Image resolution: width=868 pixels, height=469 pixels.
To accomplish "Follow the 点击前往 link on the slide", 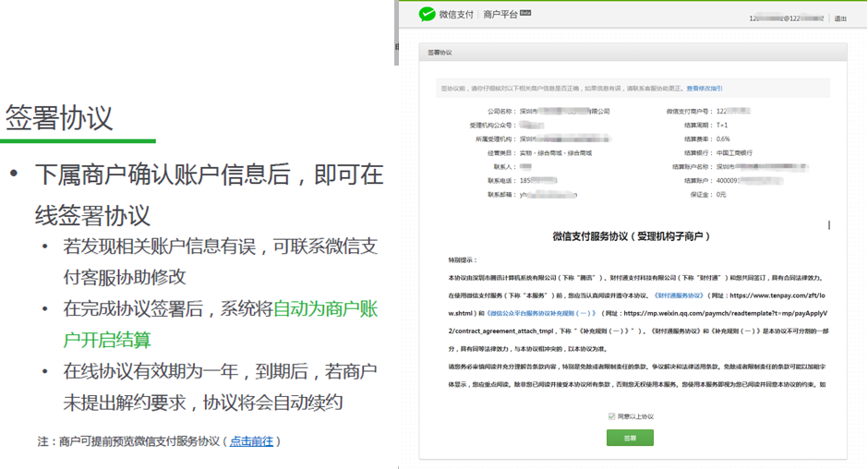I will tap(251, 441).
